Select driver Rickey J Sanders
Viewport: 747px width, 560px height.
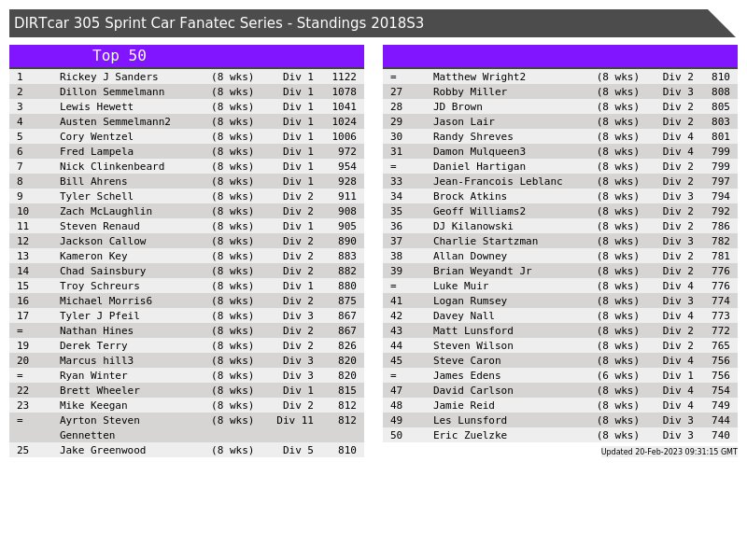[x=108, y=77]
